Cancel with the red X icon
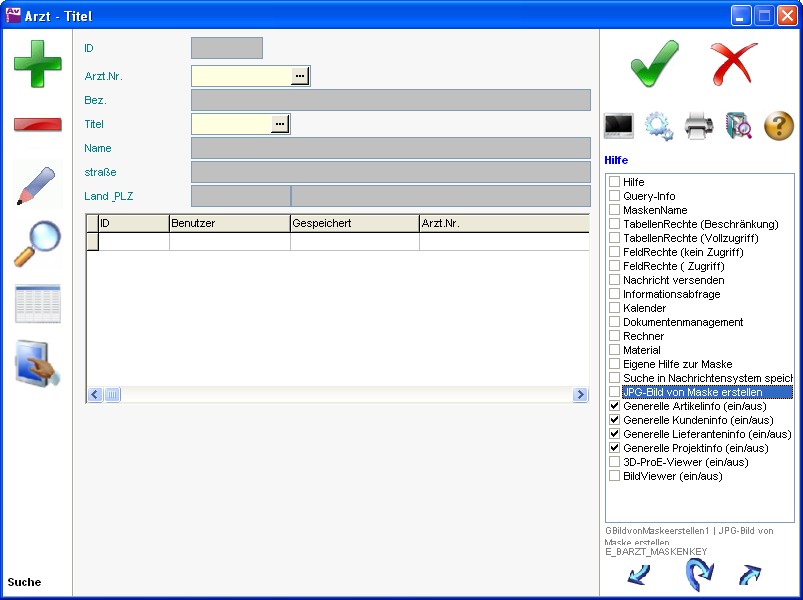This screenshot has height=600, width=803. point(734,64)
